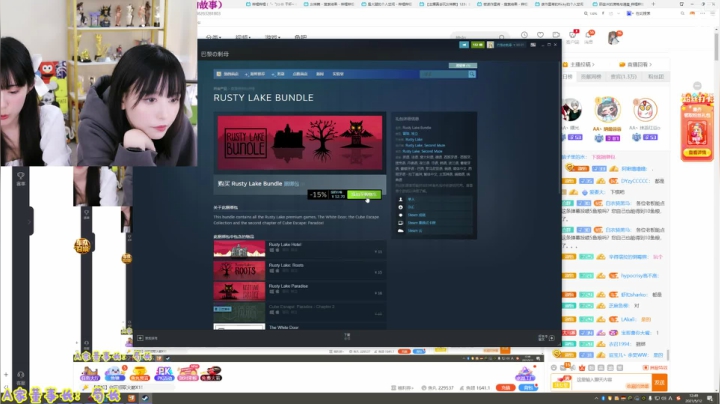720x404 pixels.
Task: Click the 主播投稿 link in chat panel
Action: [579, 64]
